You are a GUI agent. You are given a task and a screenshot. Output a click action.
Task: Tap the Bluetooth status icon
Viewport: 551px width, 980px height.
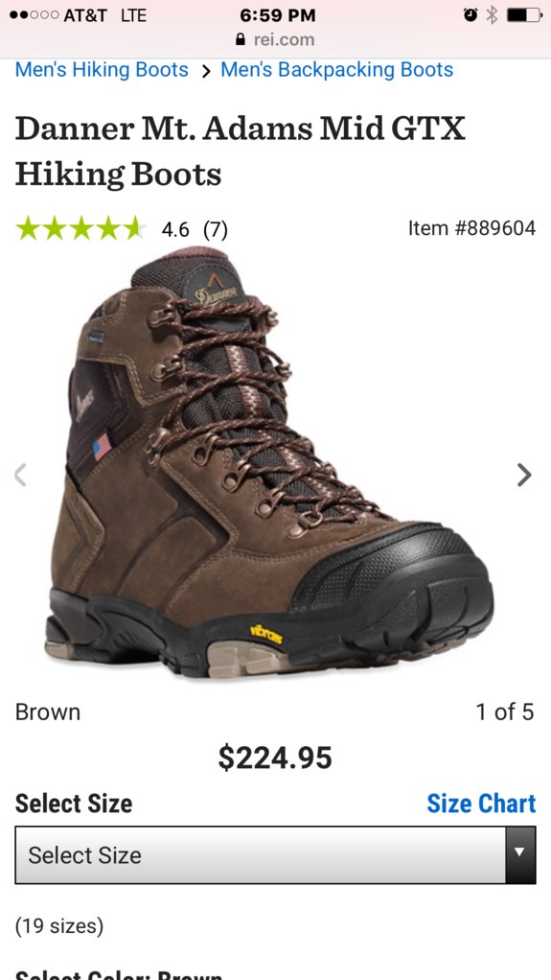click(x=493, y=14)
